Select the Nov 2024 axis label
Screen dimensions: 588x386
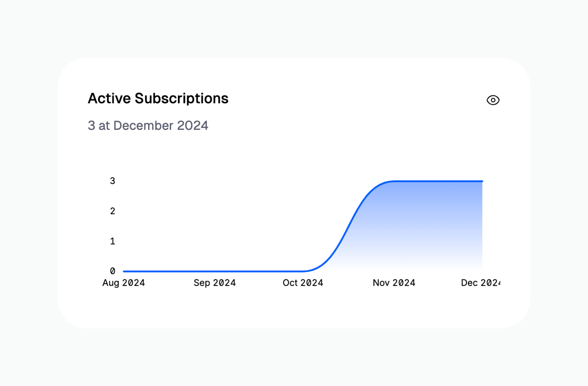coord(394,283)
